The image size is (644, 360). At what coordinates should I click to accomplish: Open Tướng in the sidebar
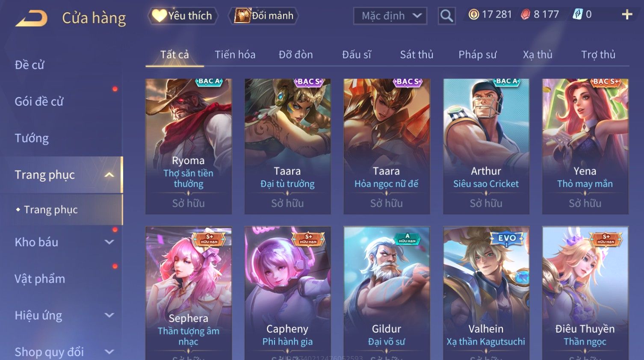pos(32,139)
